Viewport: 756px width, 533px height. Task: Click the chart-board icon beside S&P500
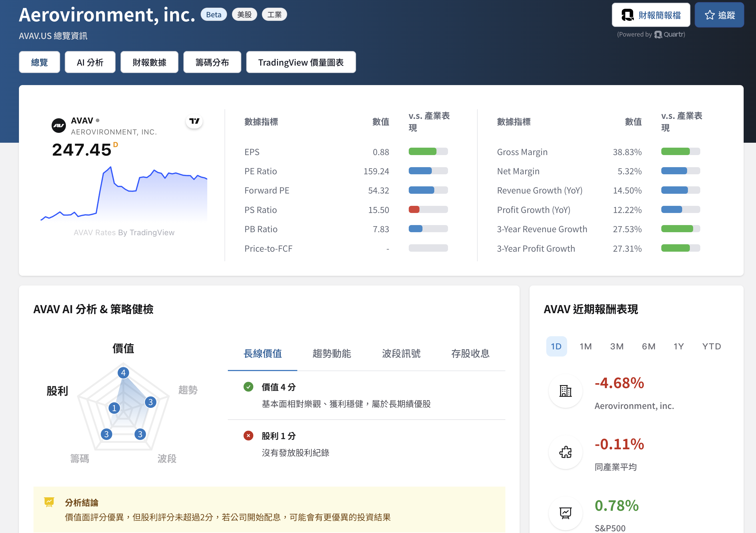[x=565, y=513]
